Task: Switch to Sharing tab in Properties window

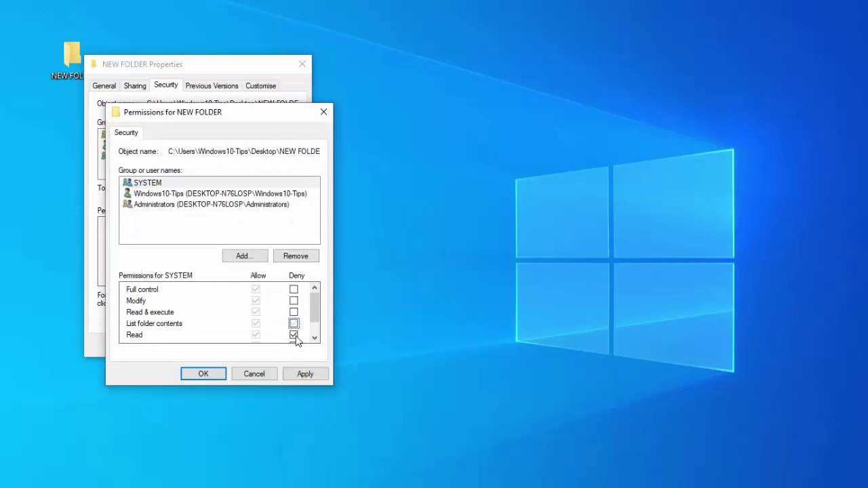Action: (135, 86)
